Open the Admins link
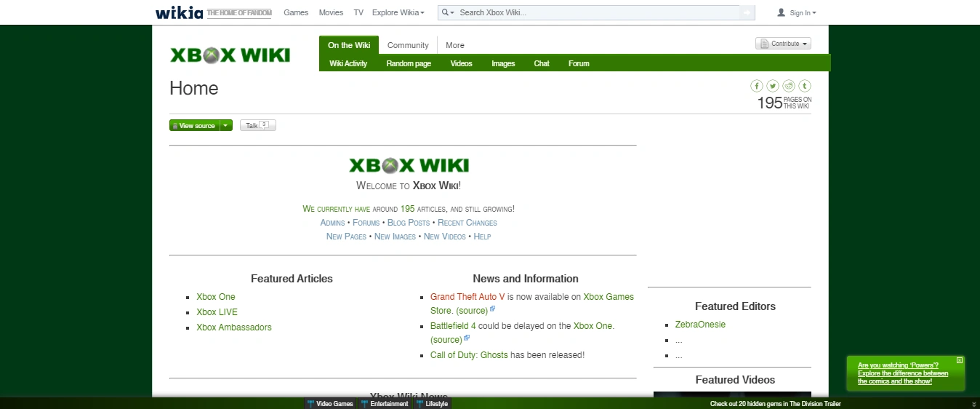Screen dimensions: 980x409 (332, 223)
